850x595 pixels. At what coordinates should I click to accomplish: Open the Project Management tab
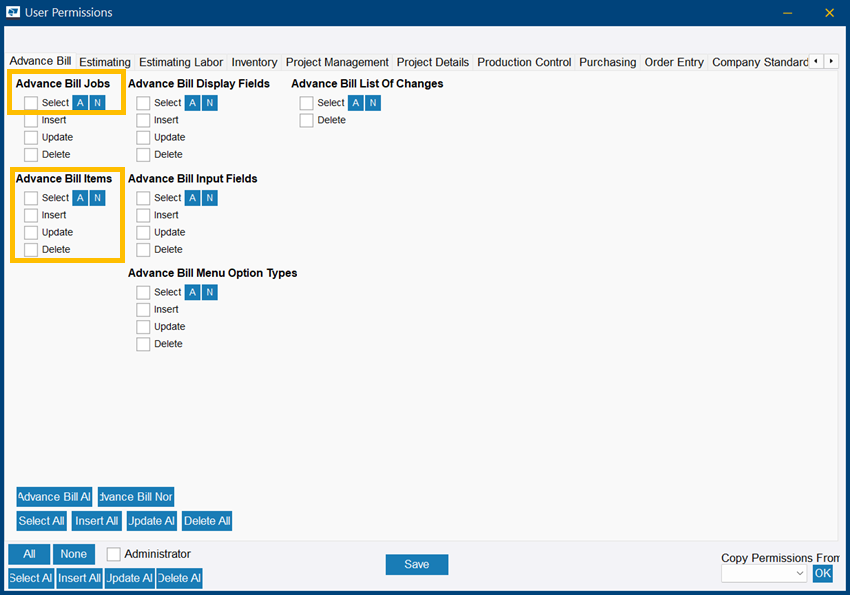click(x=337, y=62)
